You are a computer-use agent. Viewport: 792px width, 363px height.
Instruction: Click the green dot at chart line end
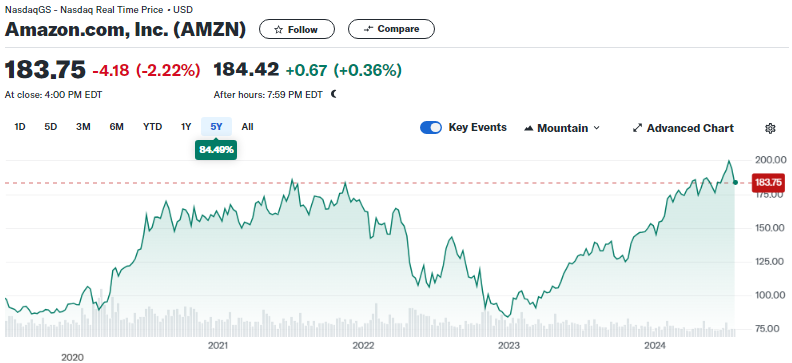pos(735,182)
